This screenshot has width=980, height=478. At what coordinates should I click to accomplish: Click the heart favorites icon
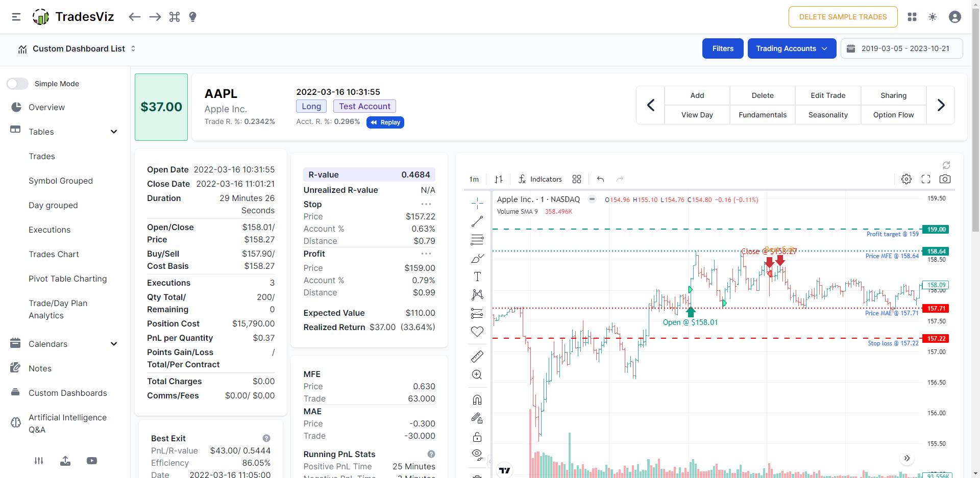click(x=477, y=332)
